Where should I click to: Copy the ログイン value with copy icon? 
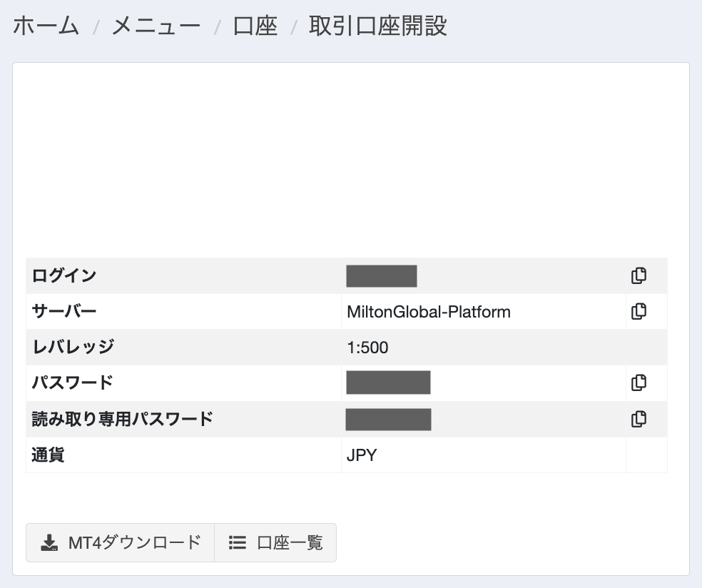click(x=639, y=275)
